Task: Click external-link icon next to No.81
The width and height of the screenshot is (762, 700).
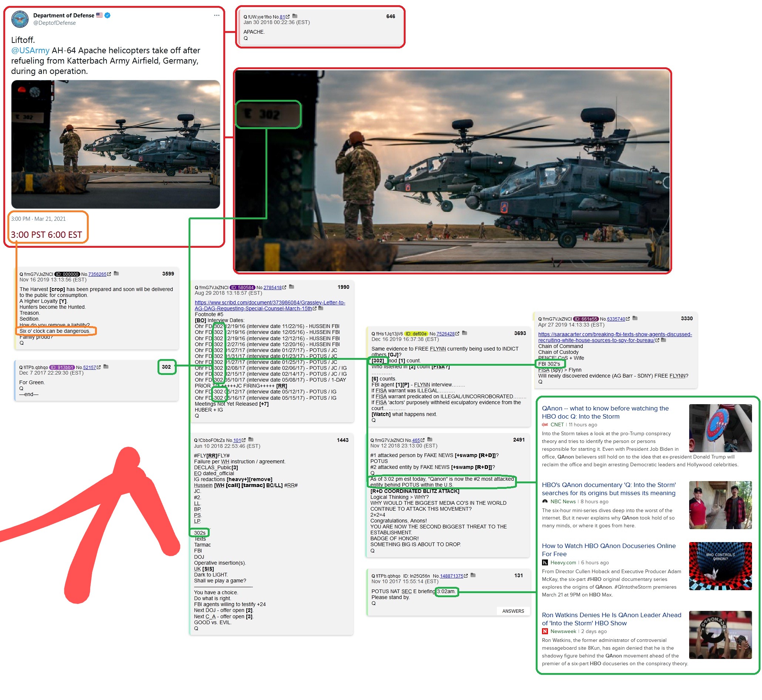Action: pos(288,17)
